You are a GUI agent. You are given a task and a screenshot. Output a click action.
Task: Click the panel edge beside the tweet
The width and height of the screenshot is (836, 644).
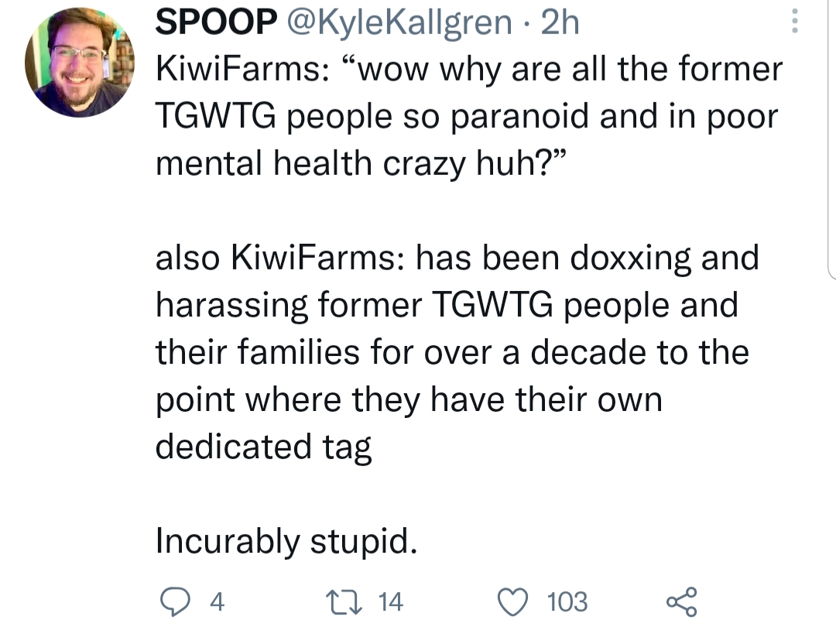click(x=831, y=139)
